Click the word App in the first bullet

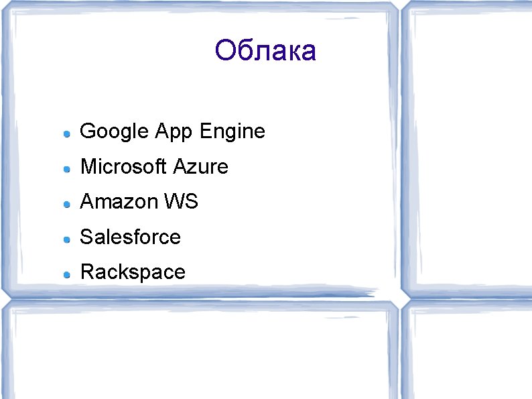pyautogui.click(x=174, y=131)
